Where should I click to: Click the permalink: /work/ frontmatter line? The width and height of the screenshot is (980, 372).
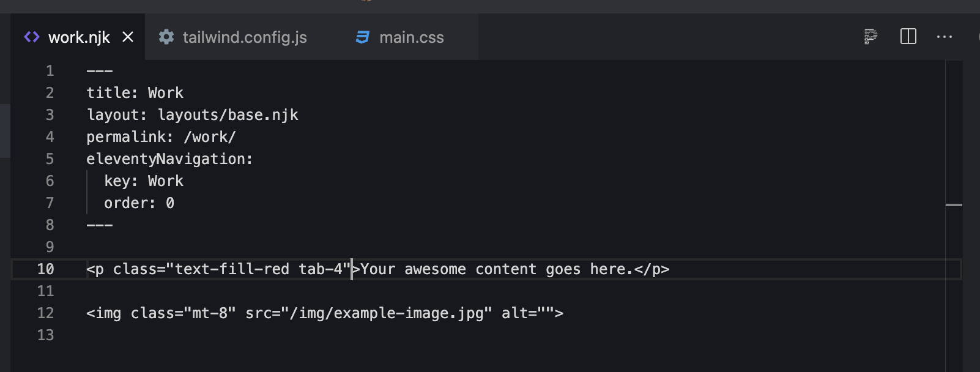pos(161,136)
